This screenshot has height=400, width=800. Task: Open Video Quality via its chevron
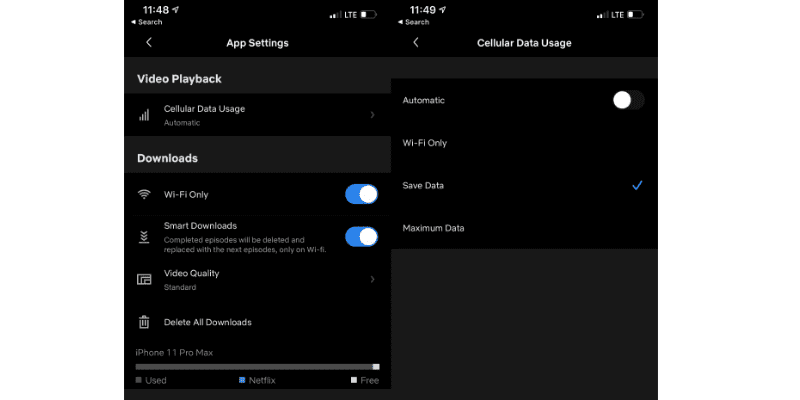[372, 279]
